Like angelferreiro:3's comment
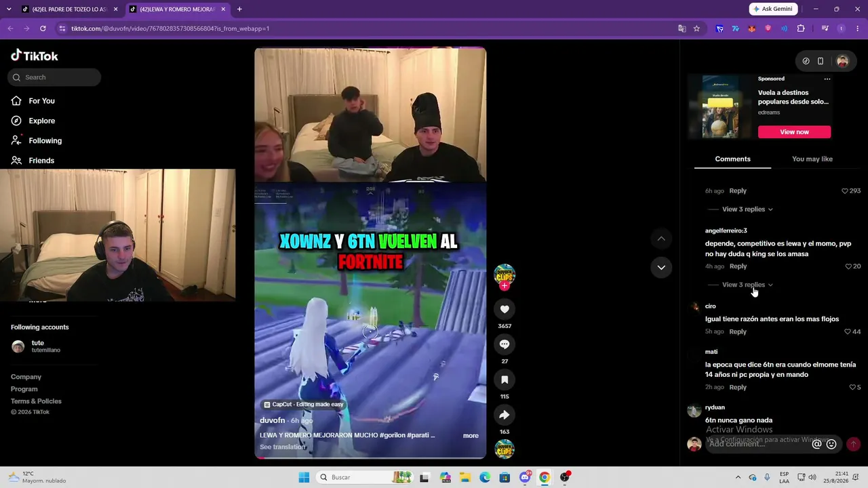 coord(848,266)
